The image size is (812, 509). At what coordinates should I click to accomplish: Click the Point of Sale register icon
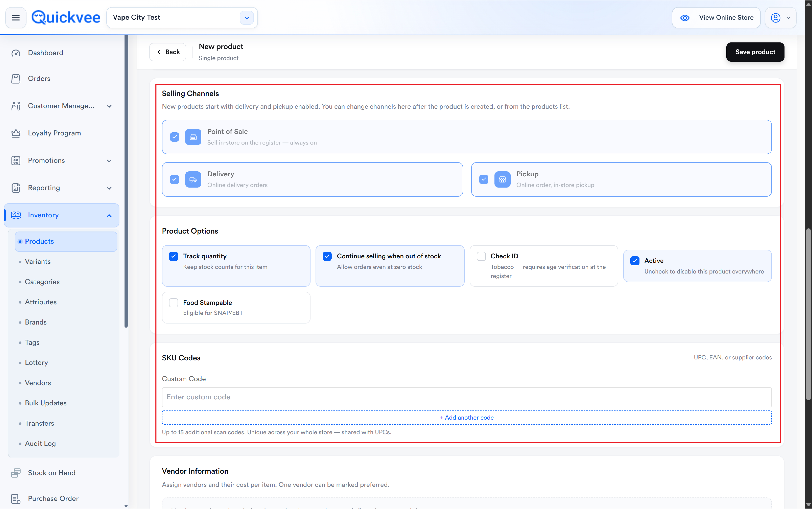(193, 137)
